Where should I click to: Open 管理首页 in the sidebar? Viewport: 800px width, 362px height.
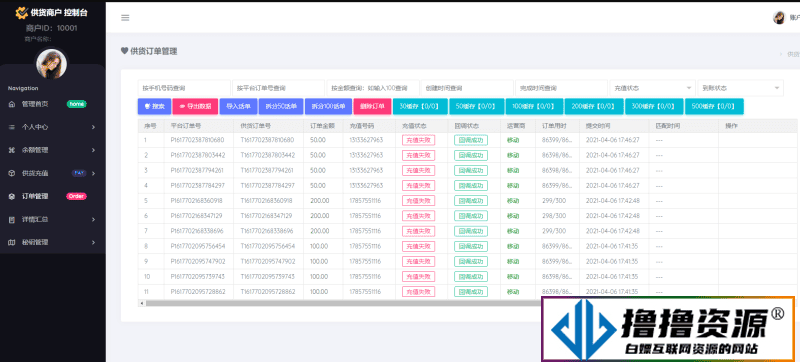tap(35, 104)
